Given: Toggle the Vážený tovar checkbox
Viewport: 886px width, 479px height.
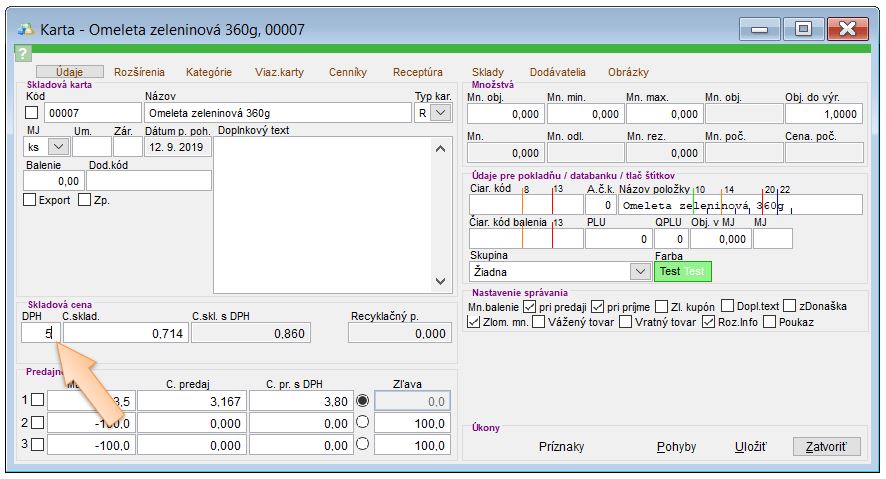Looking at the screenshot, I should click(541, 322).
